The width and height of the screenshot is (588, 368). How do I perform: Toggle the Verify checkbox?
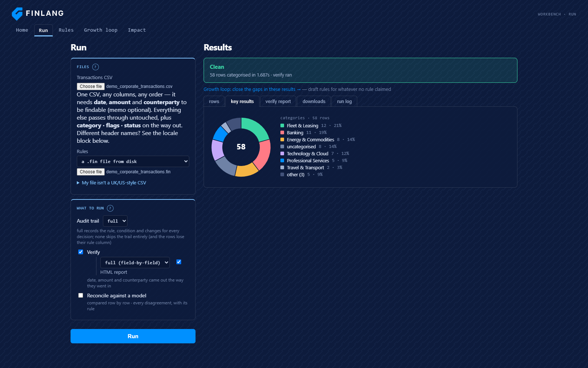[x=80, y=252]
